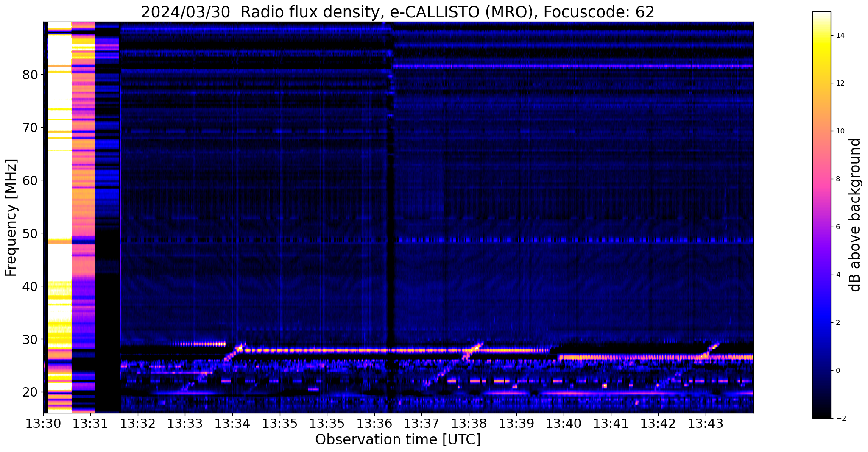Click the 70 MHz frequency axis tick
868x452 pixels.
click(x=30, y=128)
